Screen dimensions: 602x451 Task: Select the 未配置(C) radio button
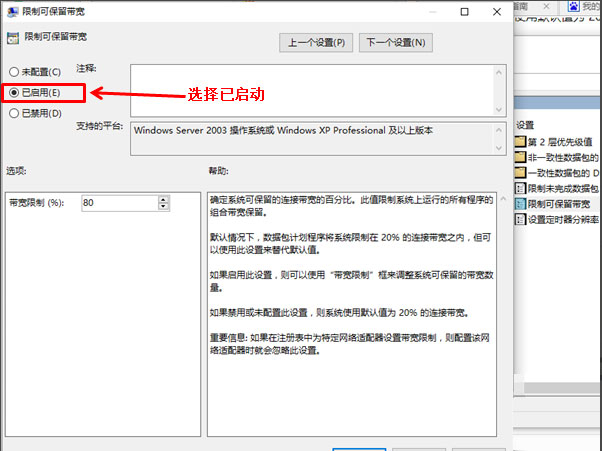tap(13, 72)
